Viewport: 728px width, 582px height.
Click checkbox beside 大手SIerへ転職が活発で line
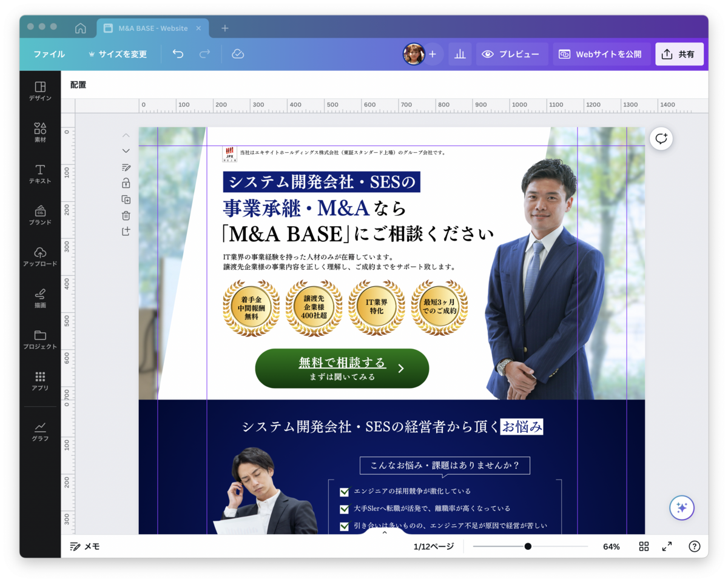(345, 509)
